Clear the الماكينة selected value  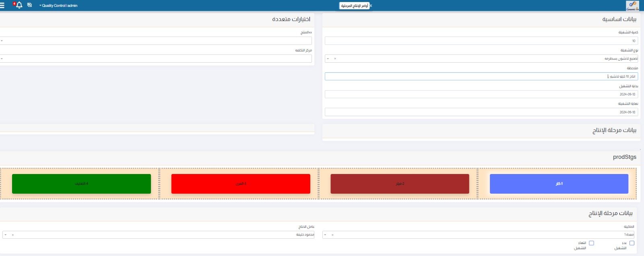click(332, 235)
